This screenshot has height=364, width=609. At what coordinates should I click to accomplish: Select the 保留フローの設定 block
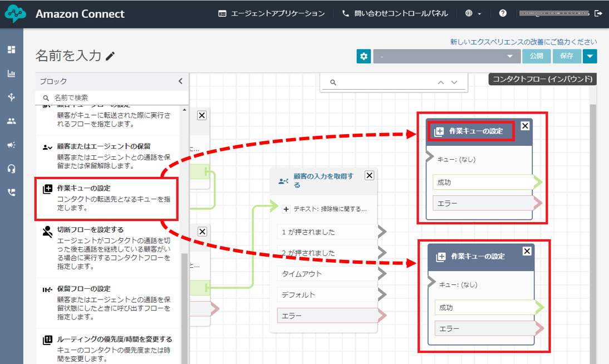coord(107,303)
